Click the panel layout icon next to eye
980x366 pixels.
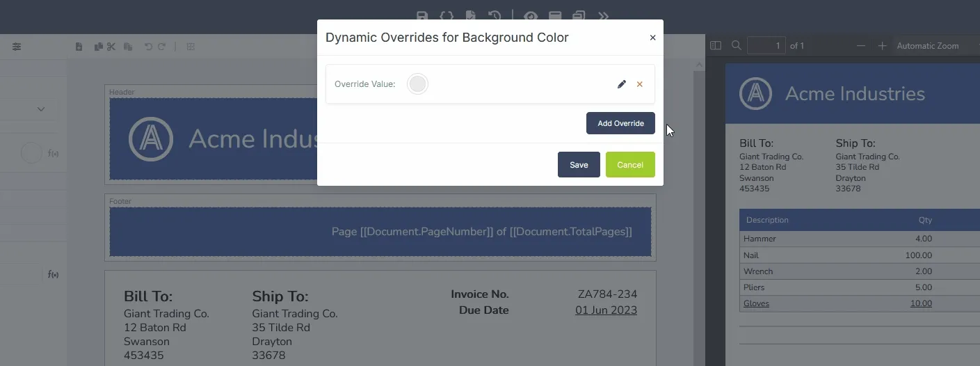[555, 15]
